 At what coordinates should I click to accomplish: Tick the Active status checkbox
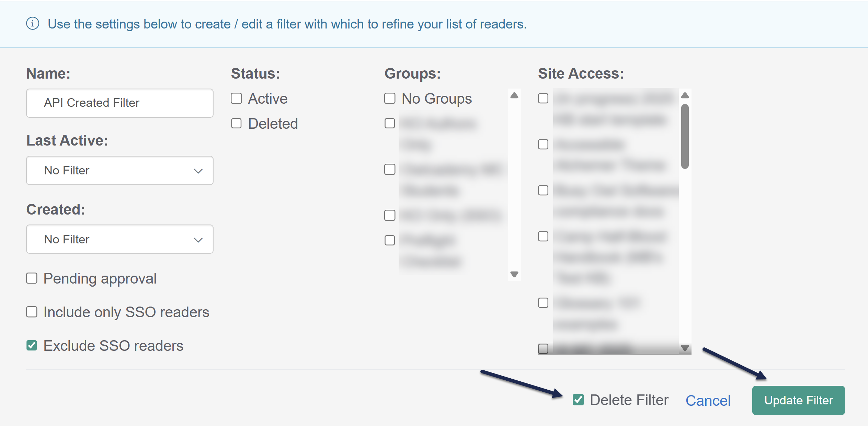(x=236, y=99)
